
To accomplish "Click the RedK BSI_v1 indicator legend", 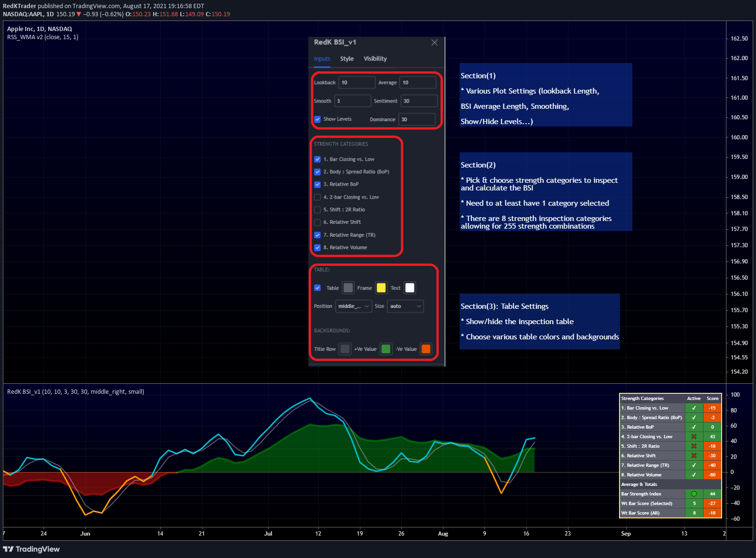I will coord(75,392).
